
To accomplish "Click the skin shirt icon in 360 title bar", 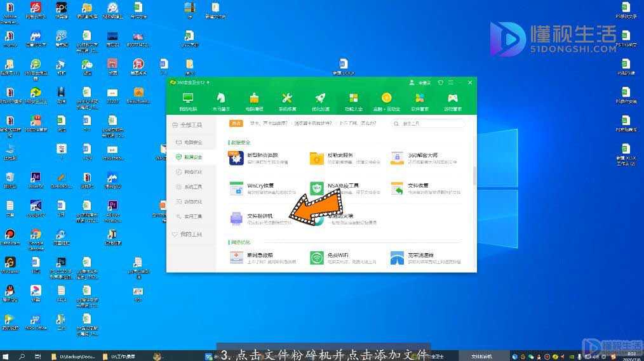I will click(440, 82).
